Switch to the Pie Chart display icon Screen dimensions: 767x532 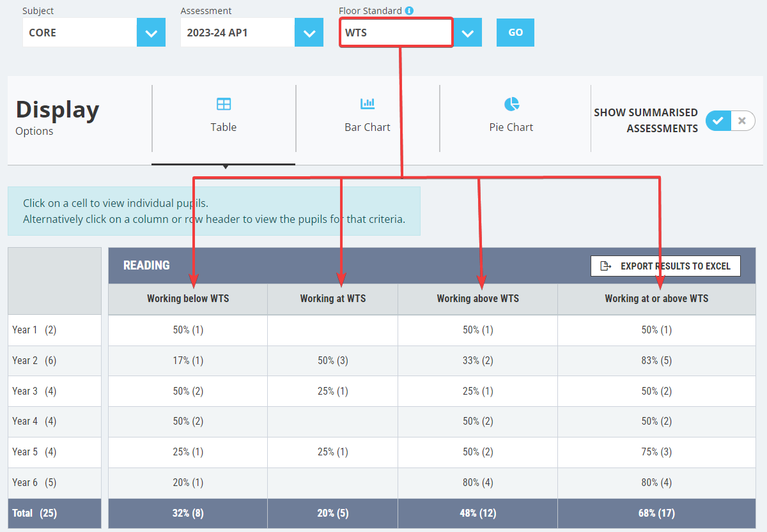[511, 102]
